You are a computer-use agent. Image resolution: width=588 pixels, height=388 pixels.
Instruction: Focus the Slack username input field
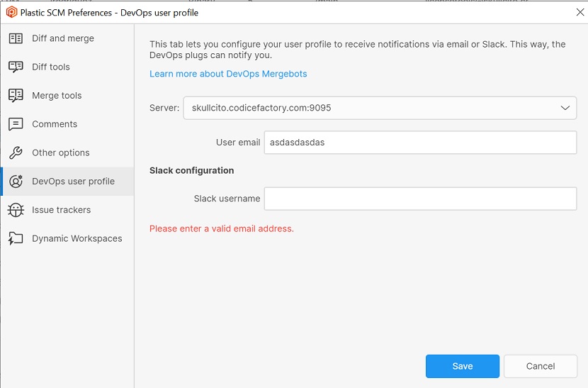pyautogui.click(x=420, y=199)
